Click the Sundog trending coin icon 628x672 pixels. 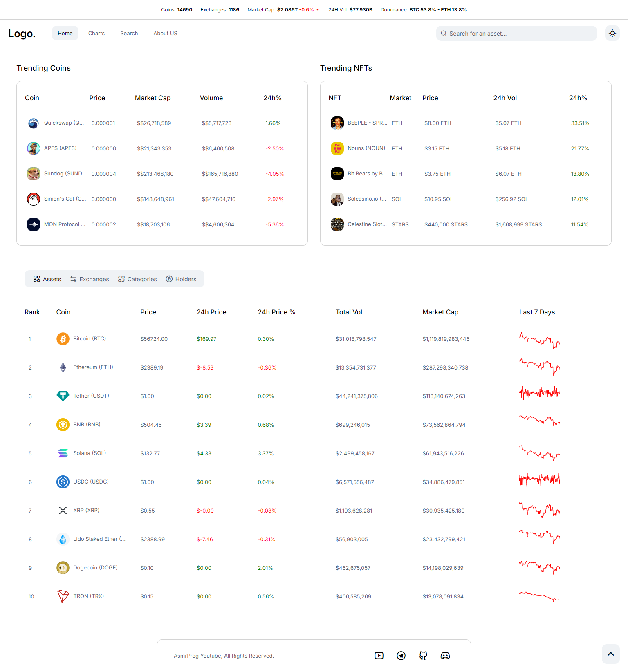click(34, 174)
